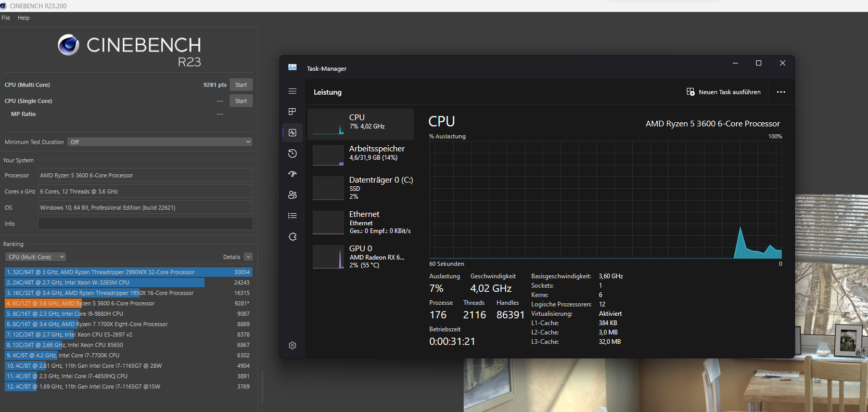Select i7-1165G7 @15W ranking row
Image resolution: width=868 pixels, height=412 pixels.
[x=128, y=387]
